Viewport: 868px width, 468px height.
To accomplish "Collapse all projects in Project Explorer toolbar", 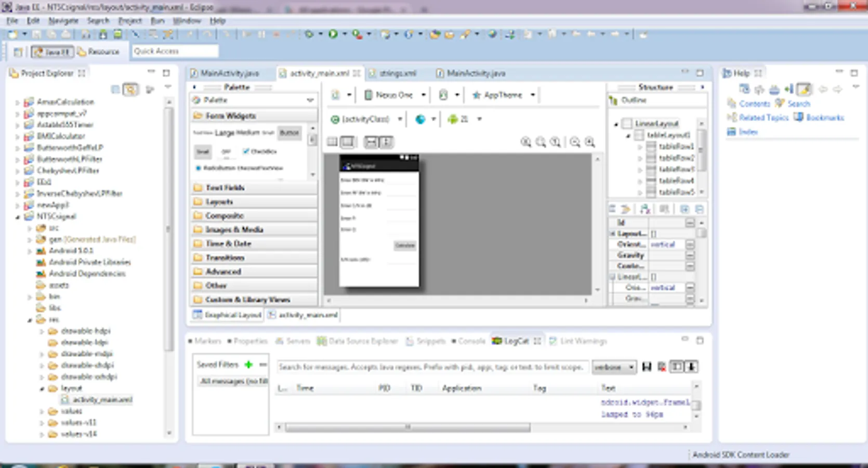I will tap(115, 89).
